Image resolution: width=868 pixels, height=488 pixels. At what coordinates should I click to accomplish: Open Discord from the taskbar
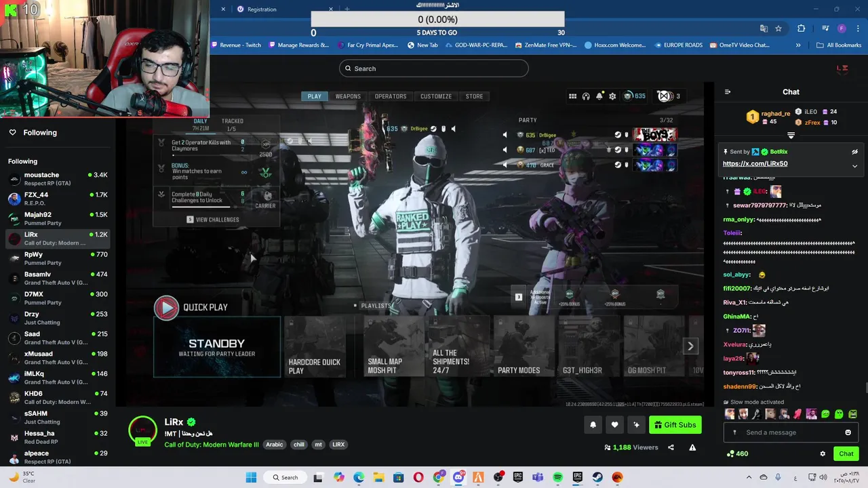click(458, 477)
